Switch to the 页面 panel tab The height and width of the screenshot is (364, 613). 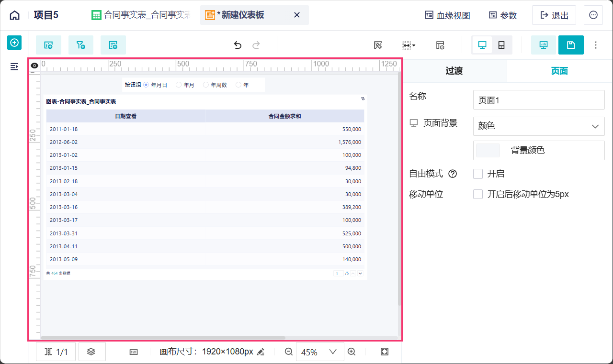[x=559, y=71]
